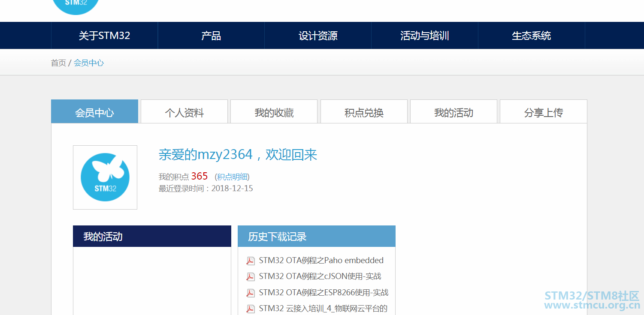Open STM32 云接入培训_4_物联网云平台的 download
644x315 pixels.
[x=323, y=309]
